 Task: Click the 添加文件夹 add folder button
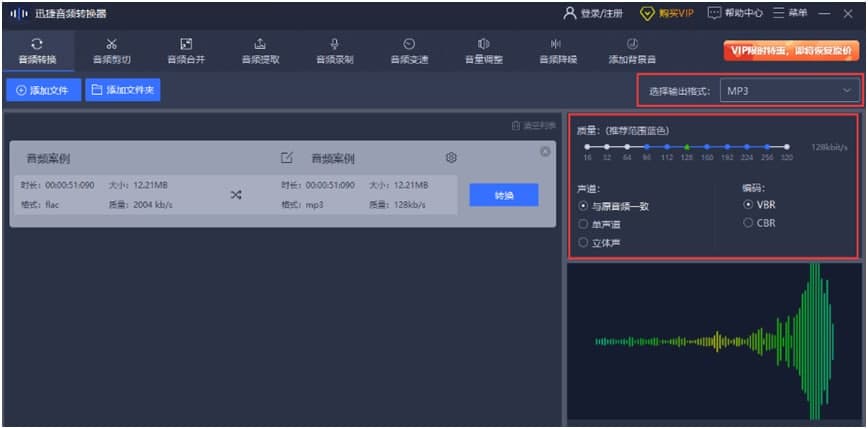(x=123, y=90)
